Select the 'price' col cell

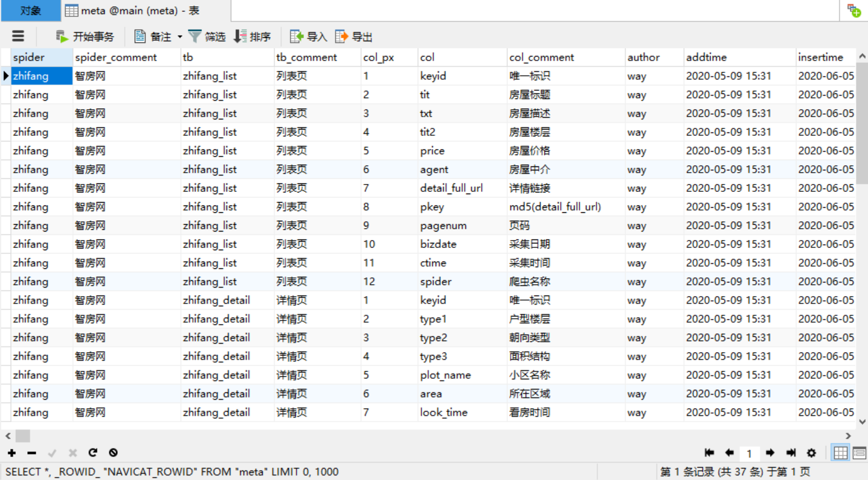coord(462,151)
